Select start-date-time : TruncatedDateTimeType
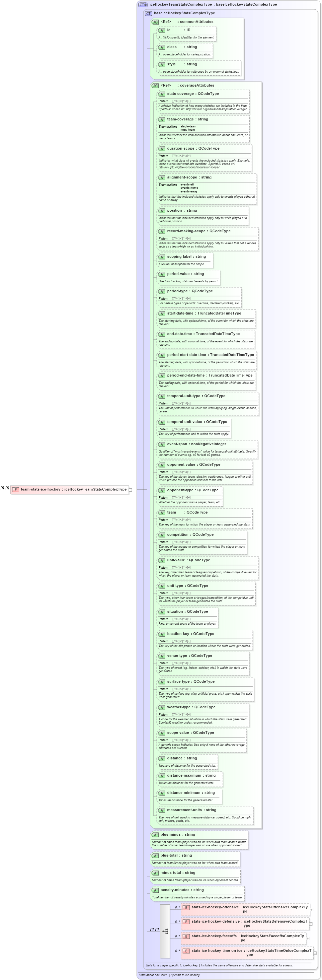Image resolution: width=322 pixels, height=980 pixels. (204, 314)
